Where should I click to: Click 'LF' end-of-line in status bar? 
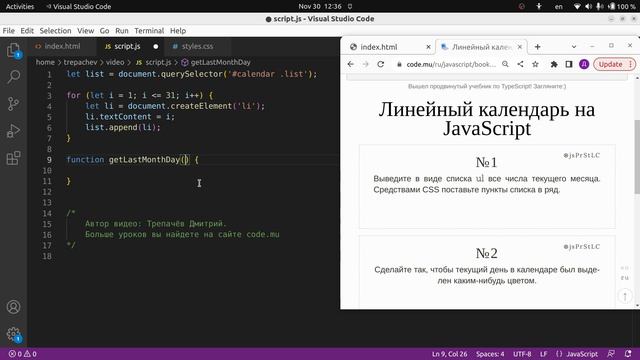543,354
